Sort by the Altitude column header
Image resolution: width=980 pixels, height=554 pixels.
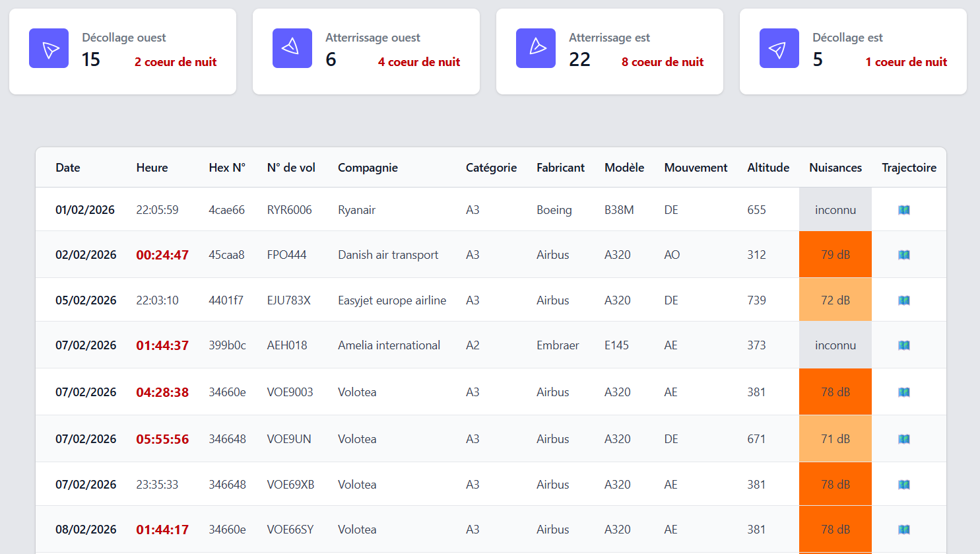pos(768,167)
